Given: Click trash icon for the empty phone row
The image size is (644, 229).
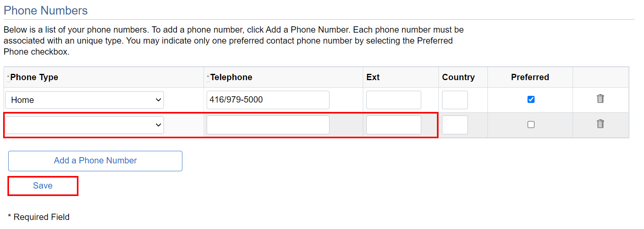Looking at the screenshot, I should pos(600,124).
